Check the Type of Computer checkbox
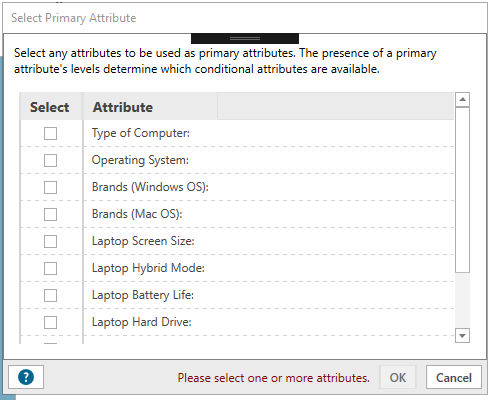The width and height of the screenshot is (490, 400). (50, 133)
